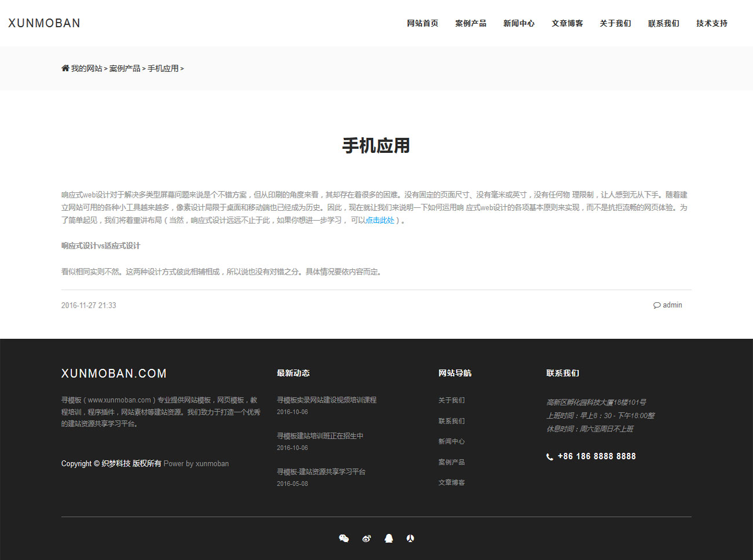Open the 技术支持 menu item
The width and height of the screenshot is (753, 560).
(711, 23)
